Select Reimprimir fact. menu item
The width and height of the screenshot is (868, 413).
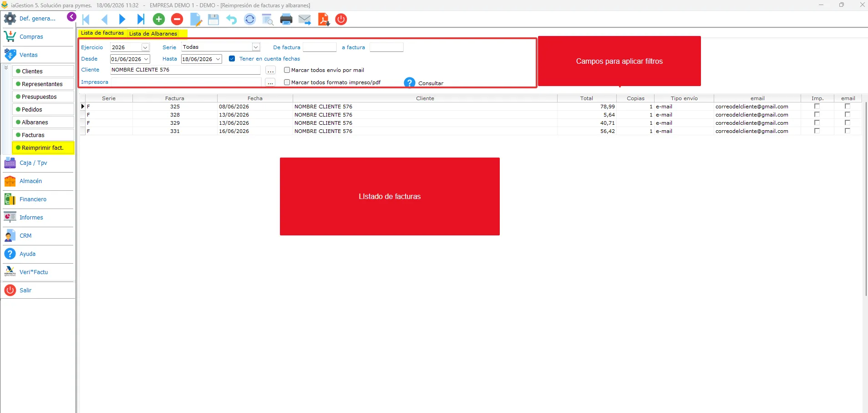[x=43, y=148]
